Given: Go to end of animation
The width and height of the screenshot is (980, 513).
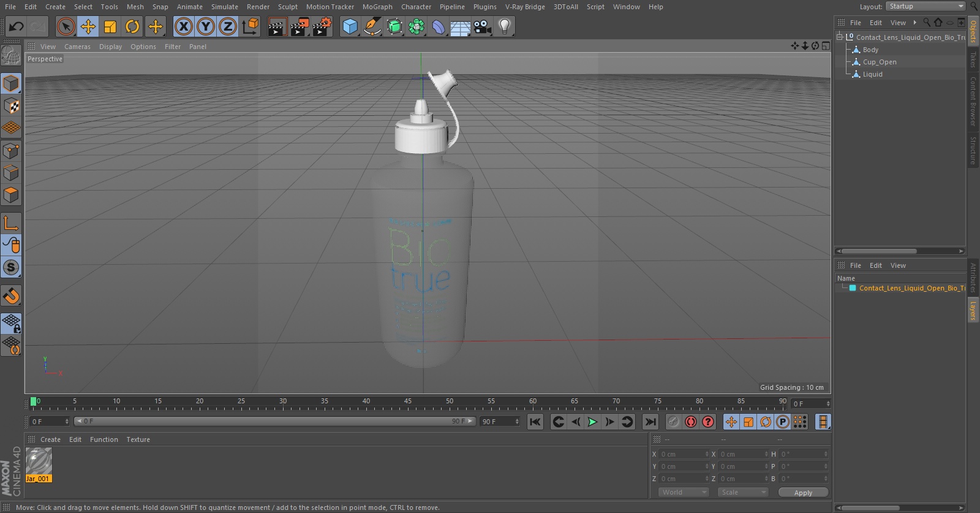Looking at the screenshot, I should click(650, 422).
